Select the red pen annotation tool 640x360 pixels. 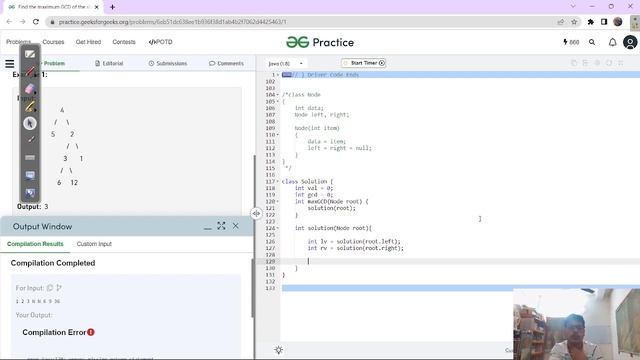30,71
